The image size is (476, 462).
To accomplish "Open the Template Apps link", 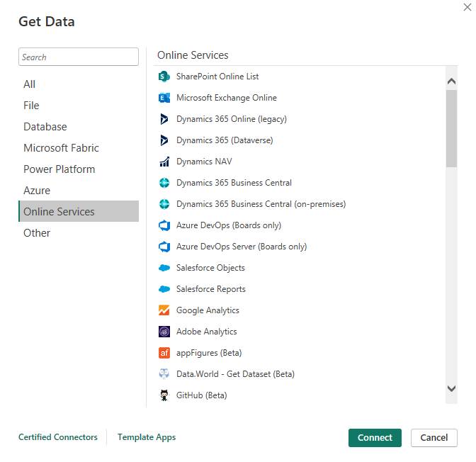I will click(x=147, y=437).
